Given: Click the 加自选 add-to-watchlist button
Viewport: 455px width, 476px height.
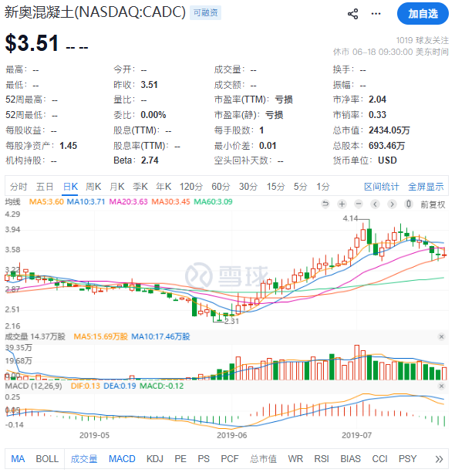Looking at the screenshot, I should [423, 14].
